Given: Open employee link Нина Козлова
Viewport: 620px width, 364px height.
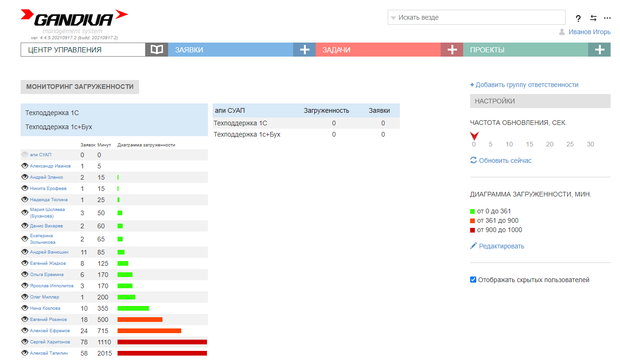Looking at the screenshot, I should pyautogui.click(x=45, y=308).
